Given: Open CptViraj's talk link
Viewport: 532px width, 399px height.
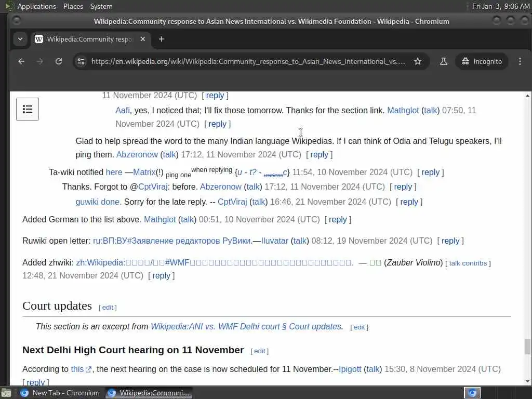Looking at the screenshot, I should [x=259, y=202].
